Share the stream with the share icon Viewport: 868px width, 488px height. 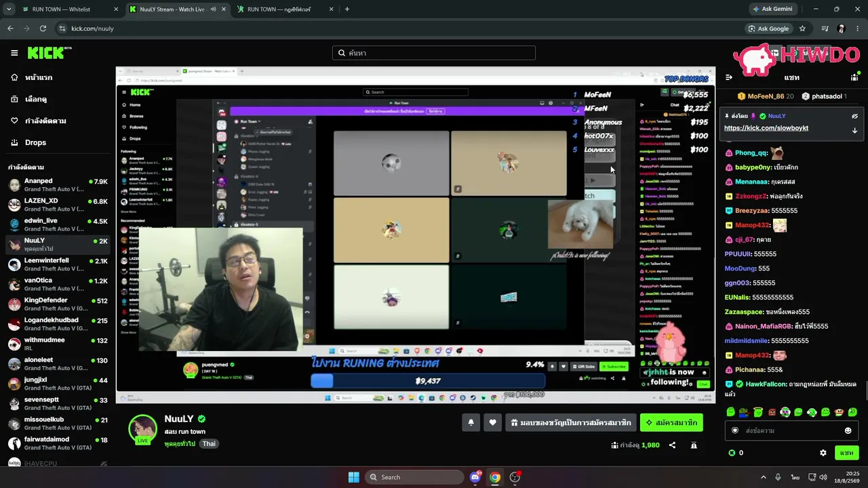[x=672, y=445]
